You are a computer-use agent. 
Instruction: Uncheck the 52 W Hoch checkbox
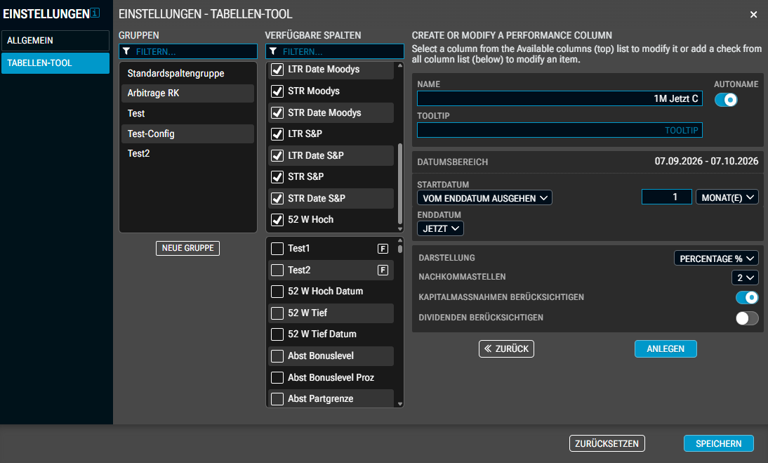(277, 219)
